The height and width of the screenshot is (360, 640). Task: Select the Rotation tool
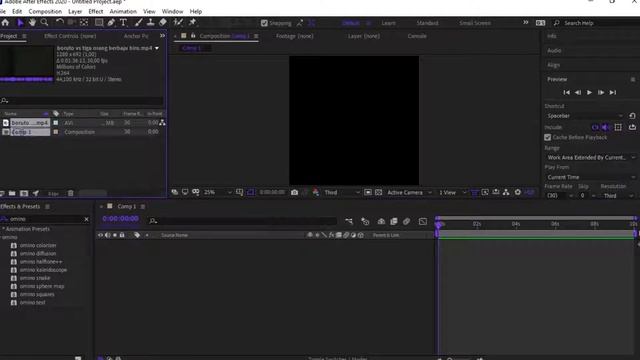60,22
